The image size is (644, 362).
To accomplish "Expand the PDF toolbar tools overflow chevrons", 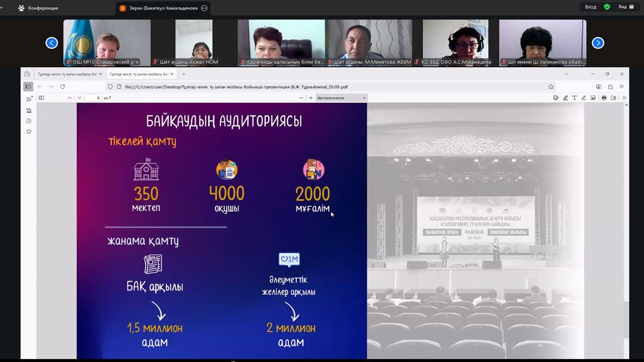I will coord(624,98).
